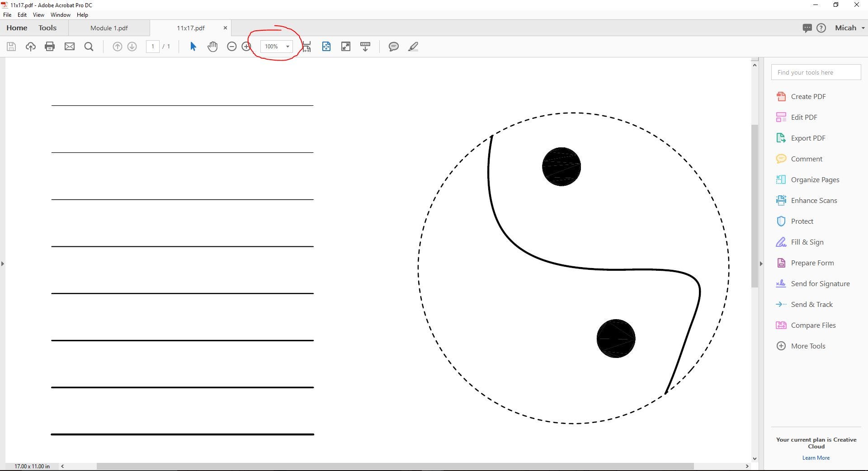Activate the Hand pan tool

[x=212, y=47]
